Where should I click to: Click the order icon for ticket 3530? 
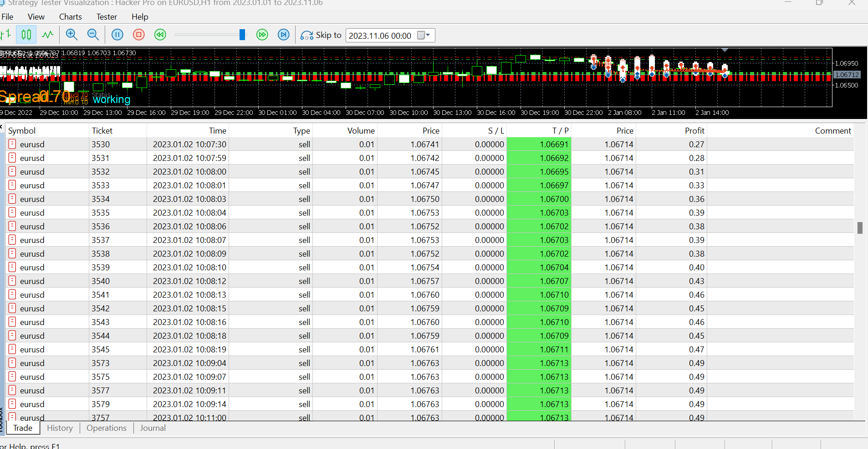12,144
